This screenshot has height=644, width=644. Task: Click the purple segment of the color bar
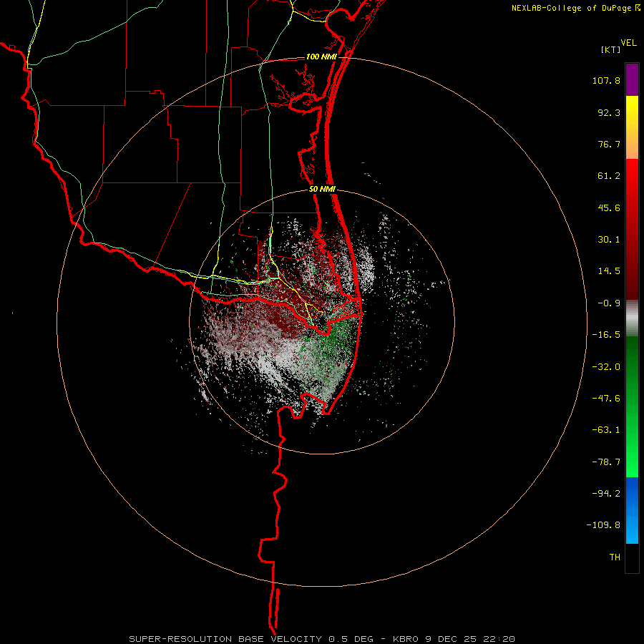click(632, 79)
